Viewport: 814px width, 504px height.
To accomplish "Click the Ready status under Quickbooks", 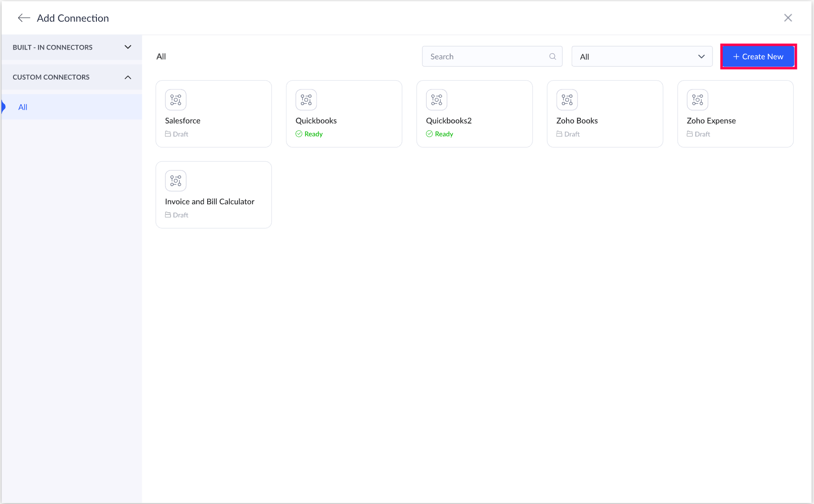I will (x=309, y=134).
